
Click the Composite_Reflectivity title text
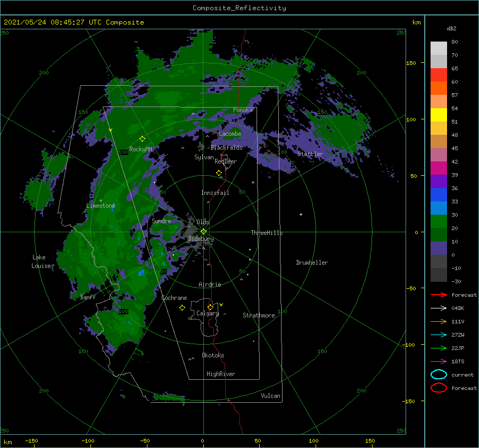coord(239,8)
